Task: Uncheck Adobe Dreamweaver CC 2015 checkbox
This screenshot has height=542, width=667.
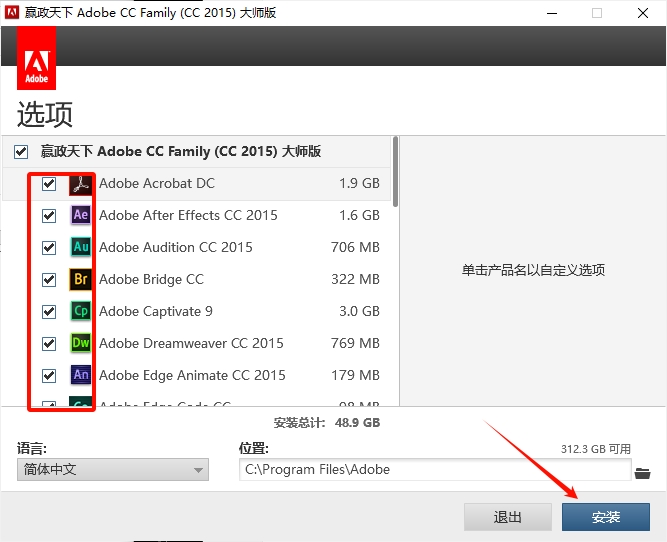Action: coord(49,344)
